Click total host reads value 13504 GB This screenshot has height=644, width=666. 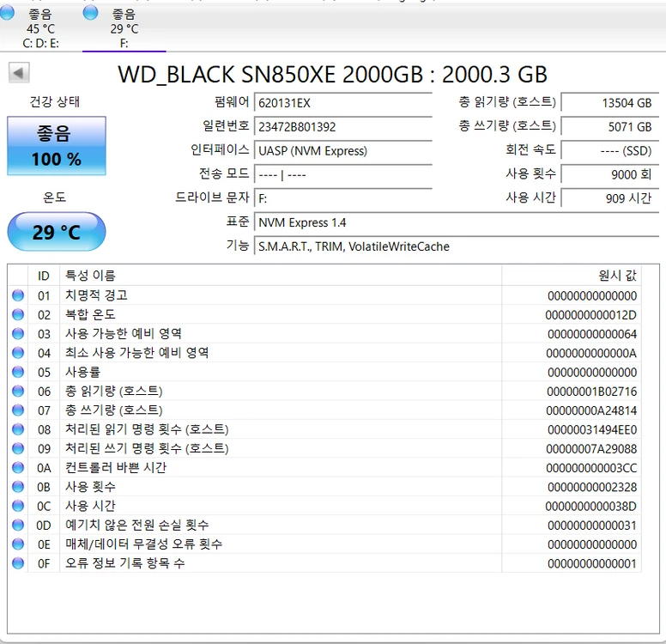click(610, 103)
